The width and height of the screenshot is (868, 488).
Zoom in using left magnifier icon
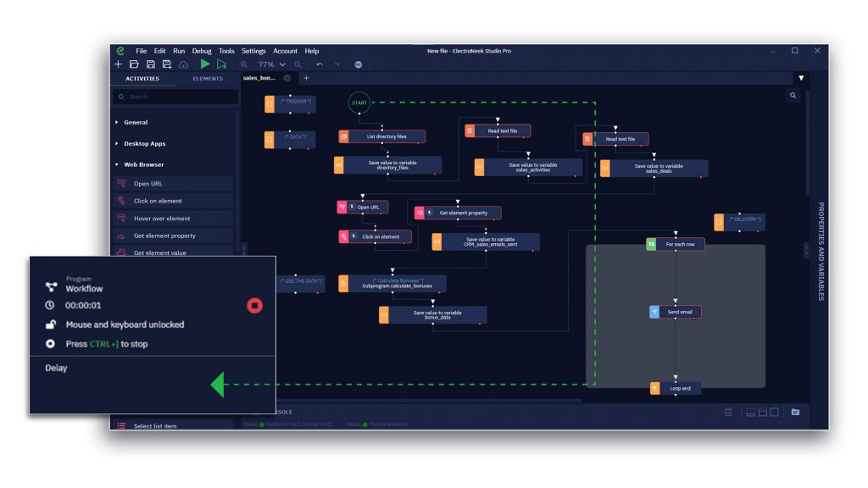click(243, 64)
